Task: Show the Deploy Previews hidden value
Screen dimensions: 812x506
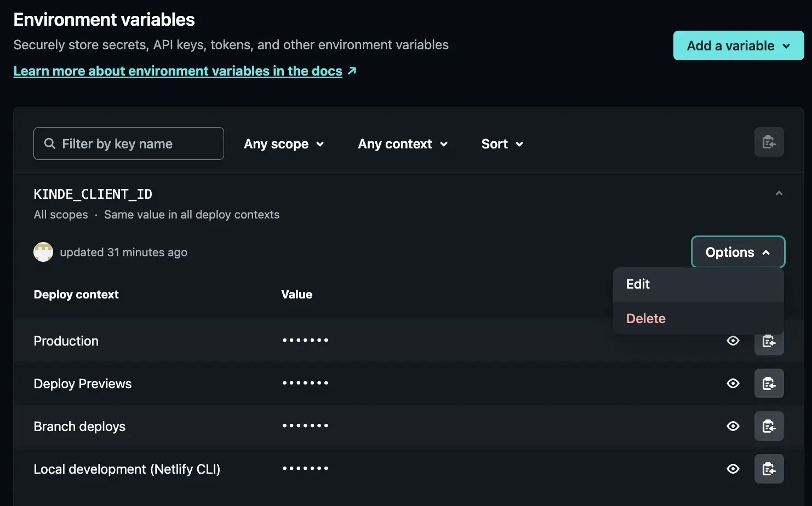Action: coord(733,383)
